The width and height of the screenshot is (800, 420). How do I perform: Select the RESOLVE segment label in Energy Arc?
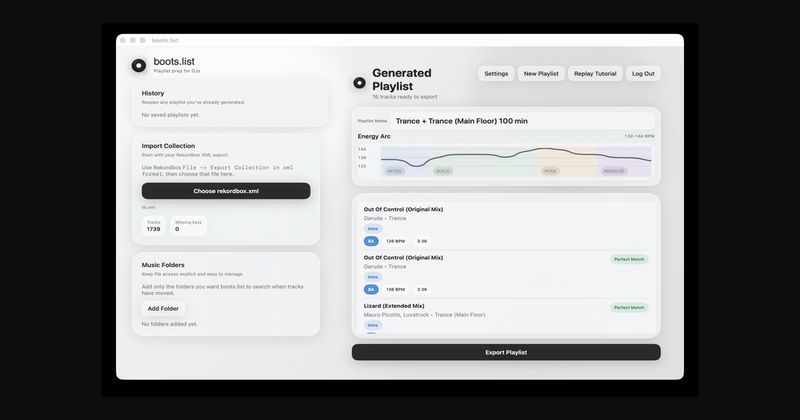coord(613,171)
